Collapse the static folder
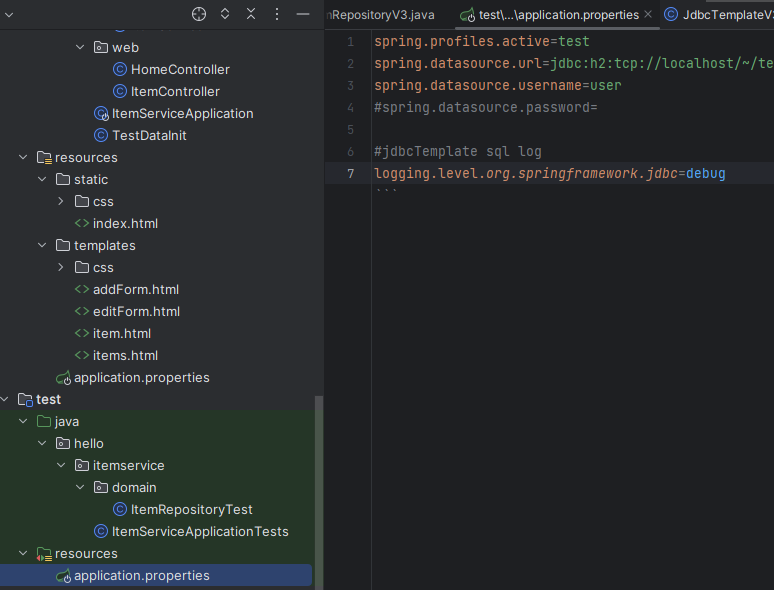Screen dimensions: 774x590 point(42,179)
